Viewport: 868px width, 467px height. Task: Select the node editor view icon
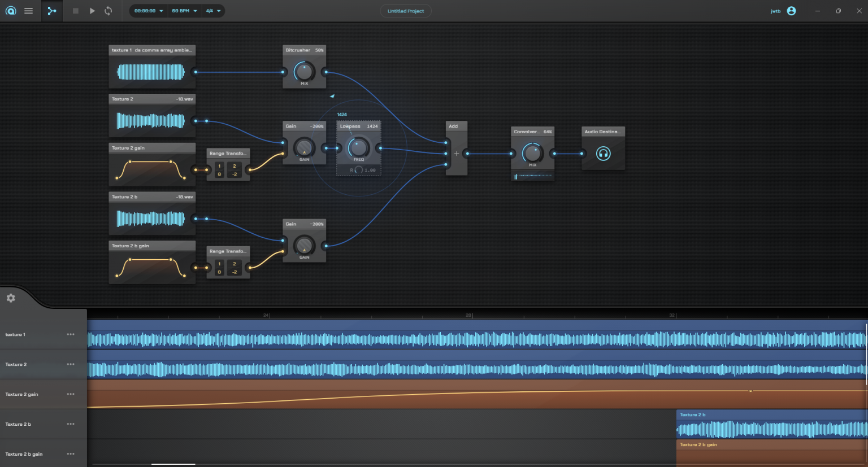[52, 10]
